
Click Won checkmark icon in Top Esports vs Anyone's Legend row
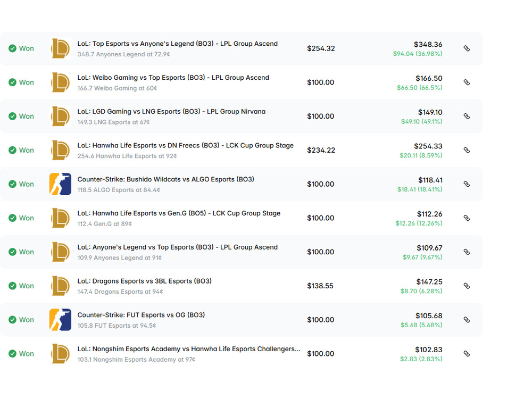13,48
